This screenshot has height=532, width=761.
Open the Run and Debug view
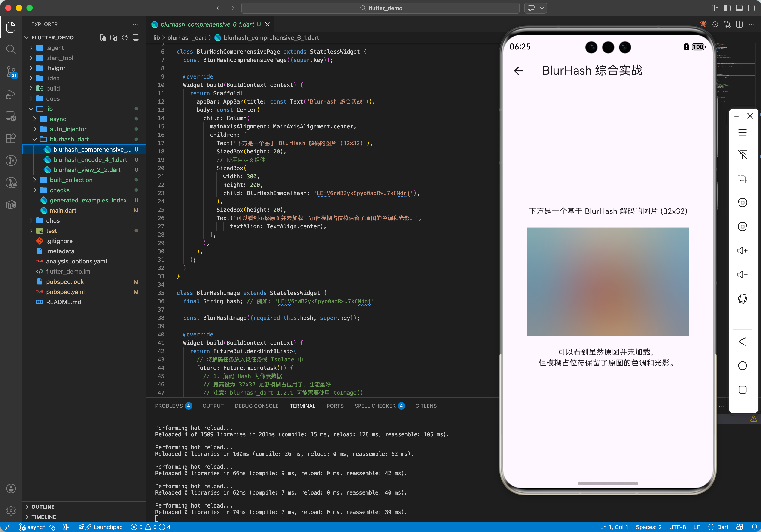[11, 95]
